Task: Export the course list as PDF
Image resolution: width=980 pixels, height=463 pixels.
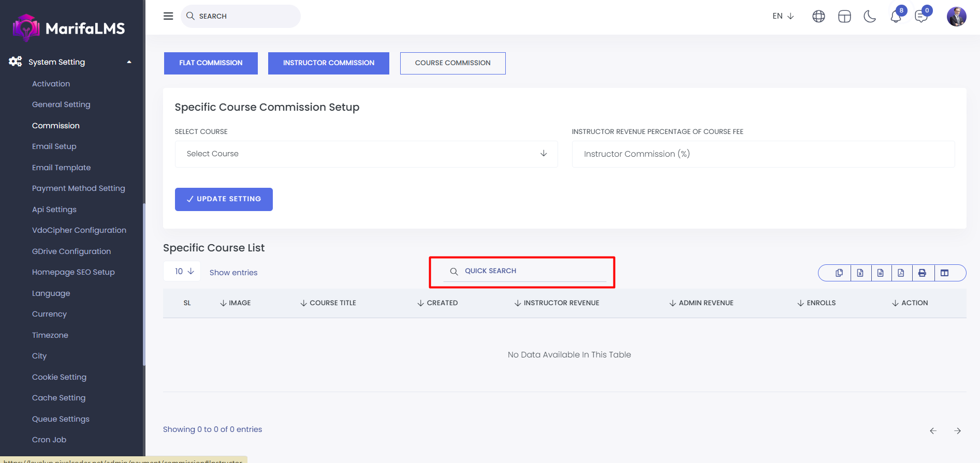Action: tap(901, 273)
